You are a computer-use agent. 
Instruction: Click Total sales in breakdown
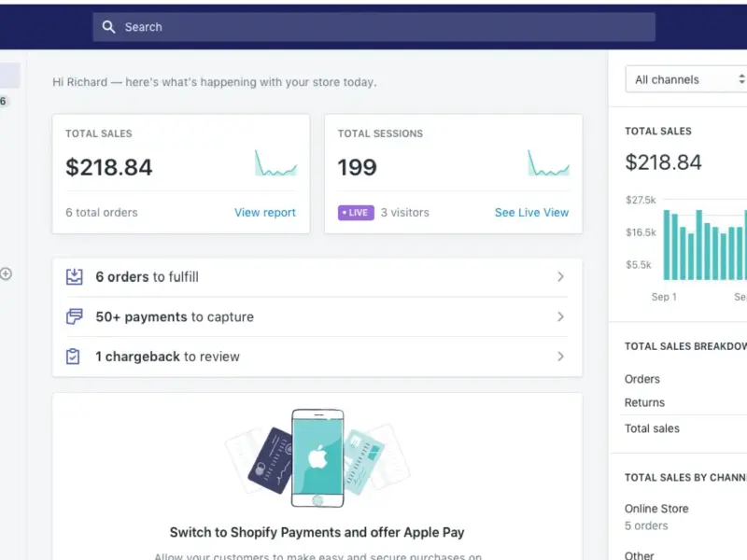click(652, 428)
